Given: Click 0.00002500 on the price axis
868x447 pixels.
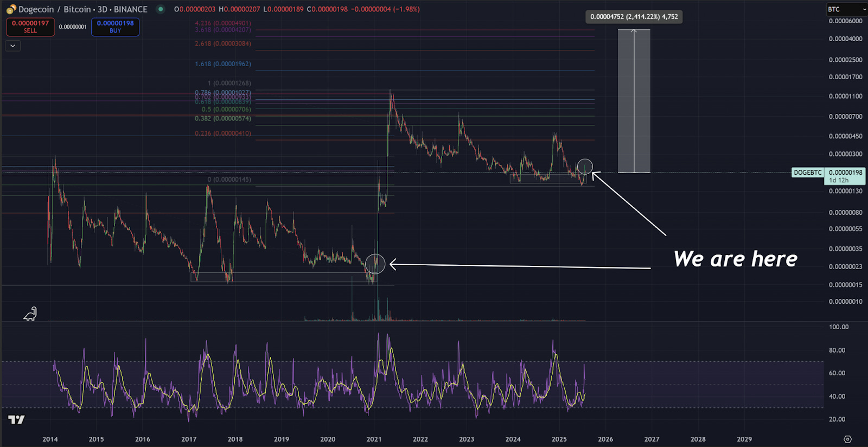Looking at the screenshot, I should 845,60.
